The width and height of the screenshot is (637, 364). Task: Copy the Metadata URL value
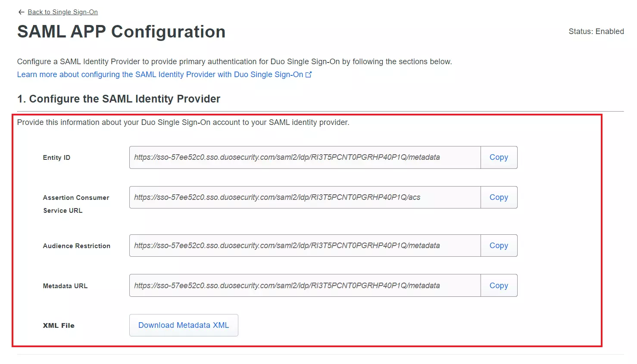[499, 286]
